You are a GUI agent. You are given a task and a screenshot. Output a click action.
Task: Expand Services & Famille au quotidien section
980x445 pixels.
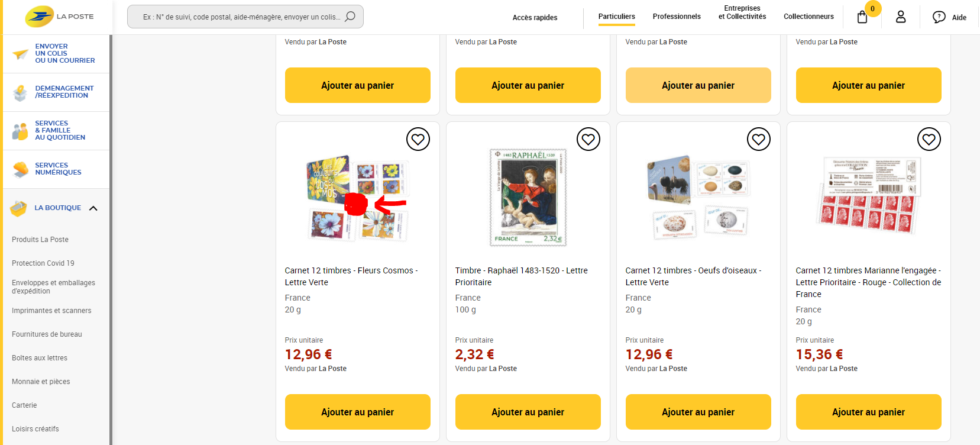click(x=59, y=131)
